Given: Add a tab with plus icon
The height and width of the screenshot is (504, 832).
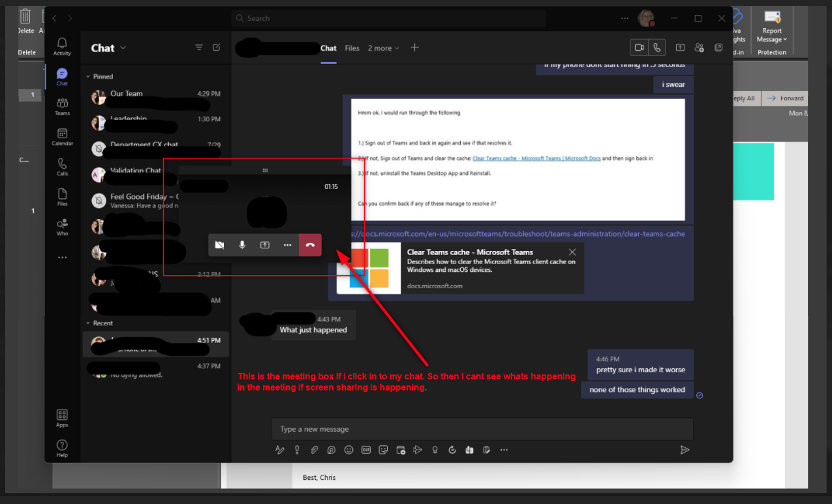Looking at the screenshot, I should tap(414, 48).
